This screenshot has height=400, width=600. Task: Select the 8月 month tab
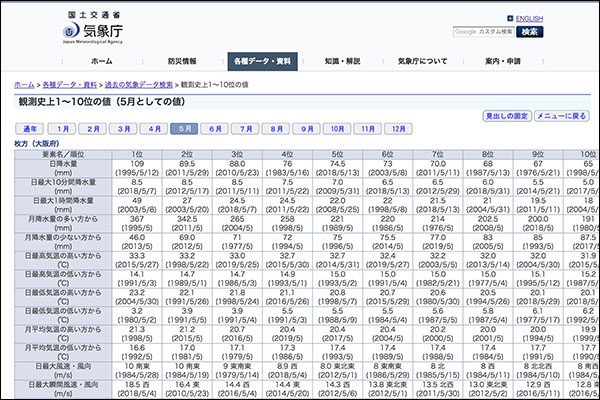pos(276,129)
